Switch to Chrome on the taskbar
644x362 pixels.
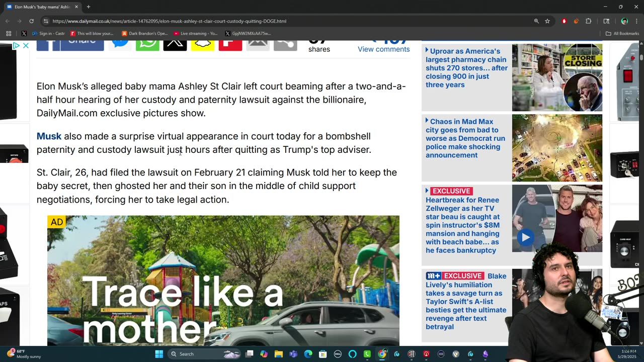(x=382, y=354)
